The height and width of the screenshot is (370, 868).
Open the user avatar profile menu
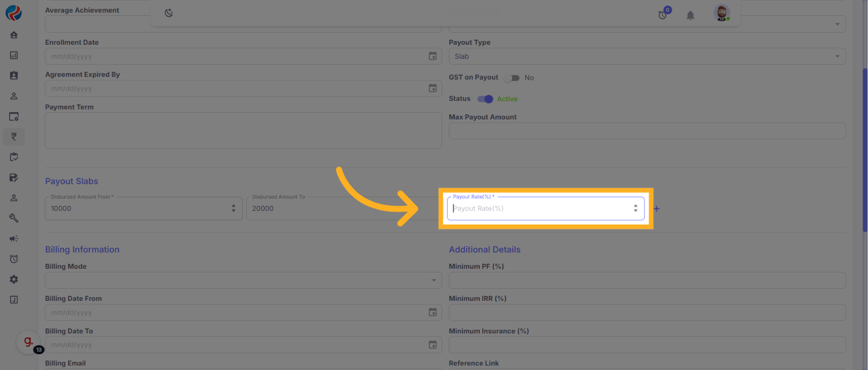pyautogui.click(x=721, y=13)
